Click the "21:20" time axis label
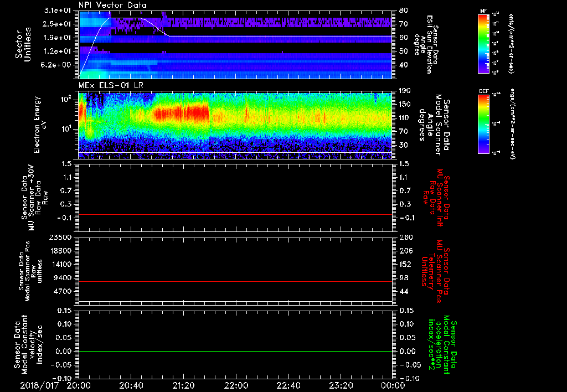 tap(183, 385)
